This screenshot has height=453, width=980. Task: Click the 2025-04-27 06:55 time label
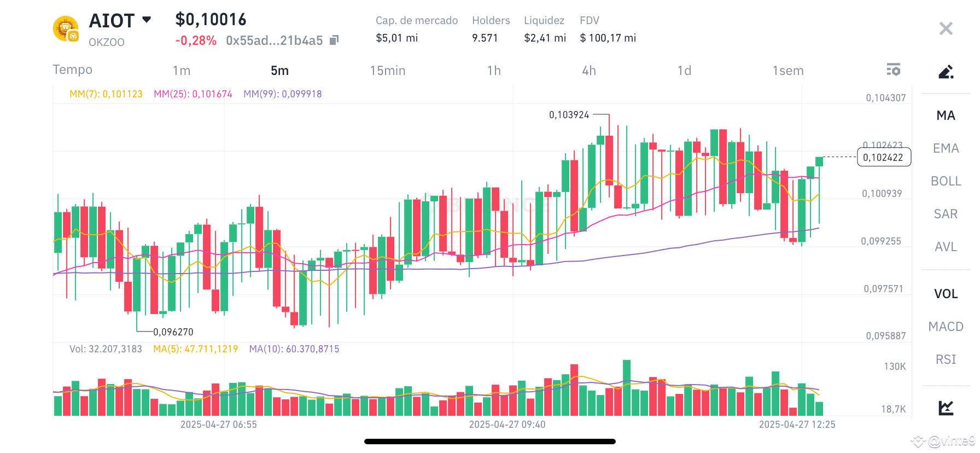pos(219,425)
